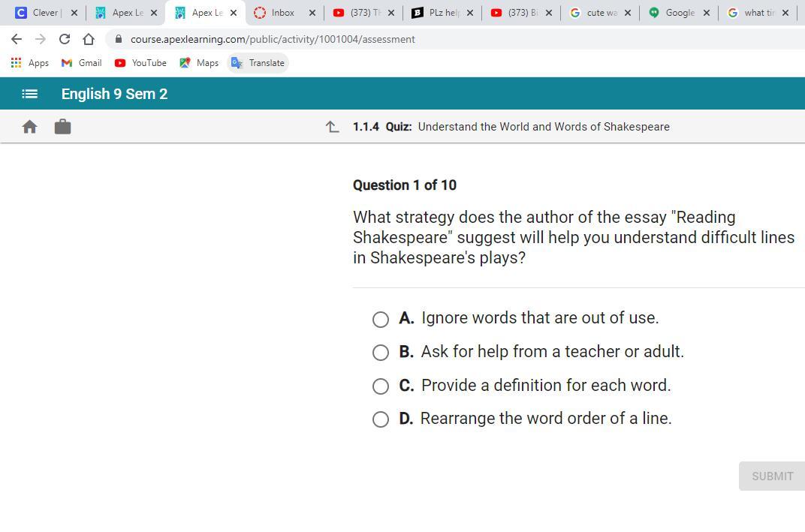Pick answer C: Provide a definition
This screenshot has width=805, height=532.
pos(381,386)
